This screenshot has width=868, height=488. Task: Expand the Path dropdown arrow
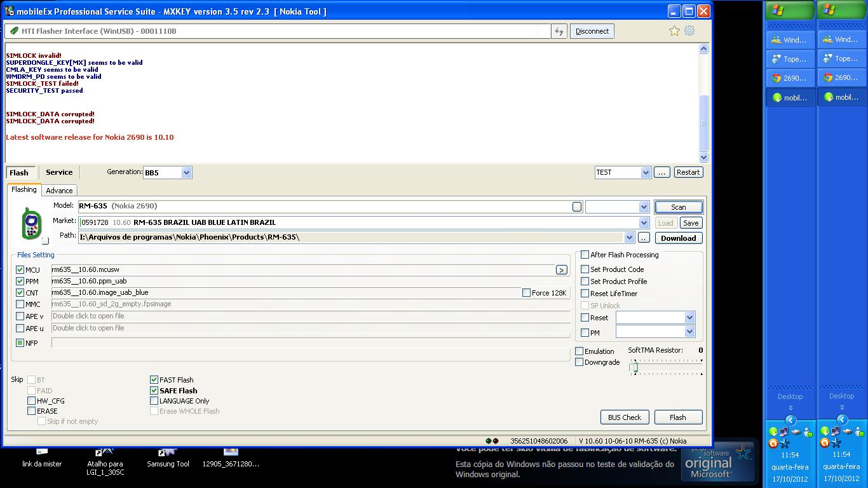click(x=629, y=238)
